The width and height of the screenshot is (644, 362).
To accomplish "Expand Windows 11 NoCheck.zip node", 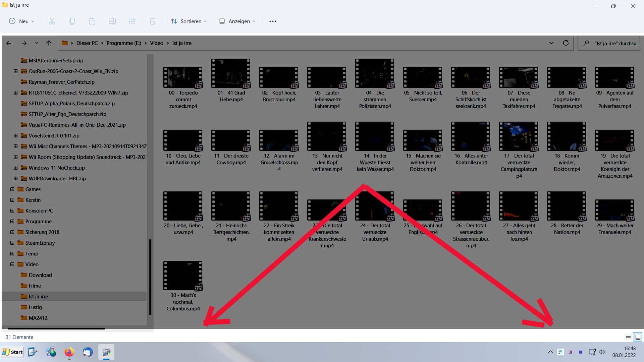I will 15,168.
